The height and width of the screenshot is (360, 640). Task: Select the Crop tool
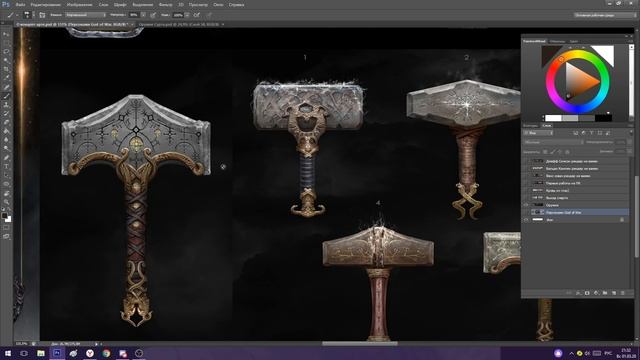(7, 69)
